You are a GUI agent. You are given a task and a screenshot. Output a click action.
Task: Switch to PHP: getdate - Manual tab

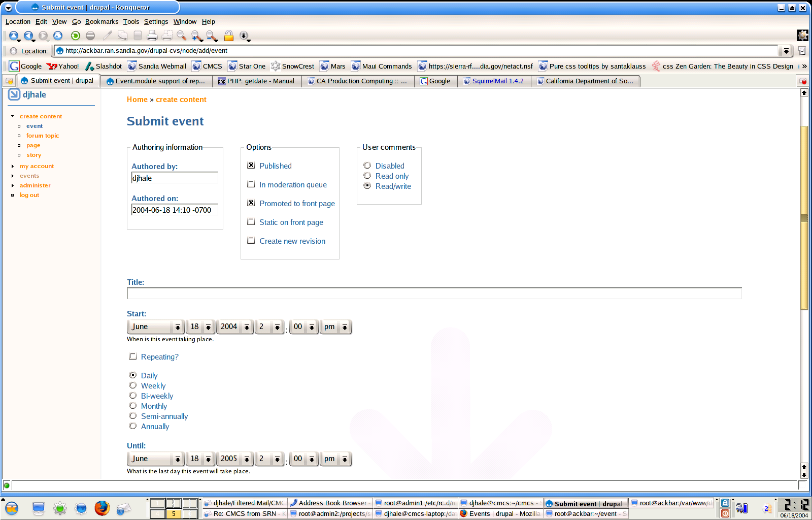[x=256, y=81]
